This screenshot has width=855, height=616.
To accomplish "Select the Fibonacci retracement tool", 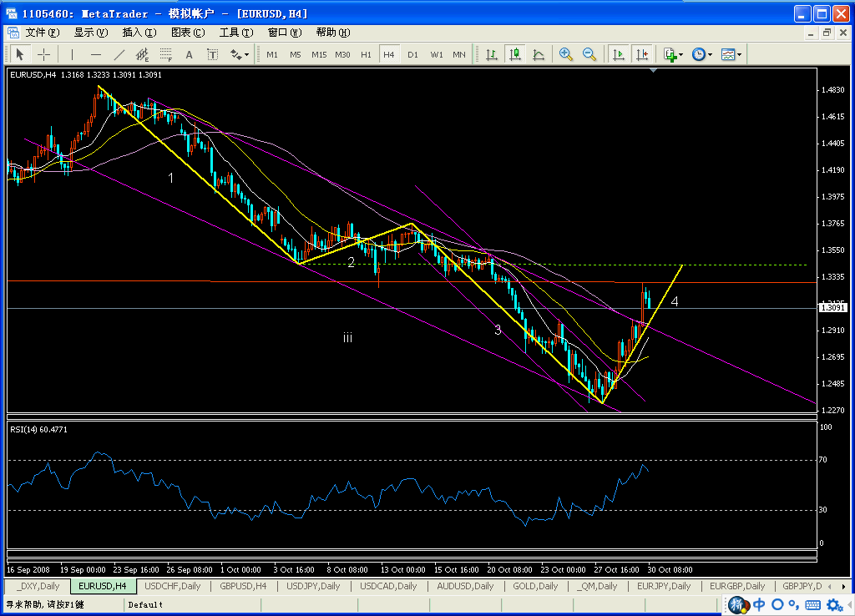I will (166, 54).
